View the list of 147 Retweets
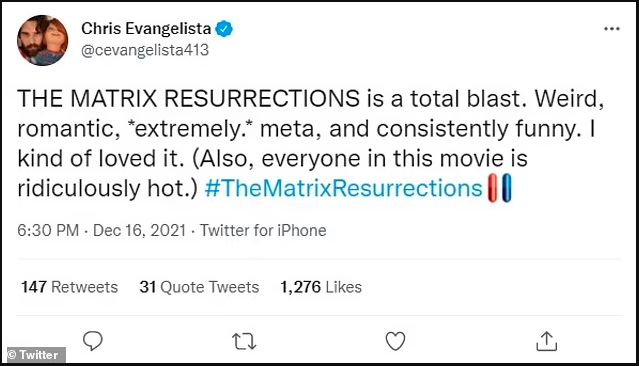 tap(70, 287)
